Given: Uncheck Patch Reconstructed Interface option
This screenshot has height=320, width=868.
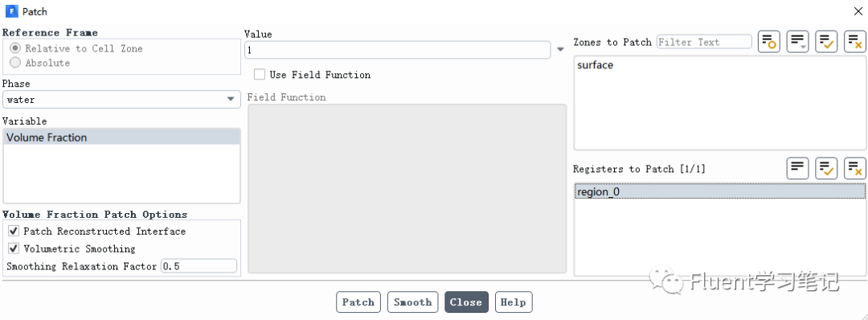Looking at the screenshot, I should [x=14, y=231].
